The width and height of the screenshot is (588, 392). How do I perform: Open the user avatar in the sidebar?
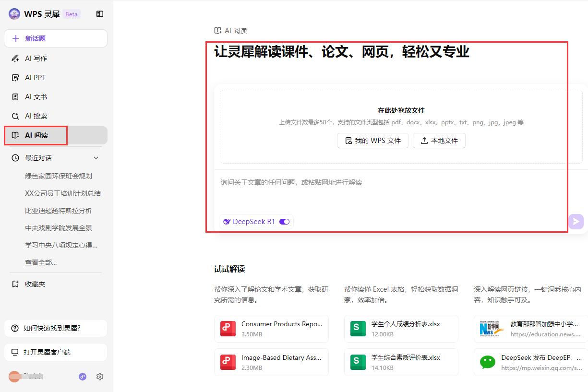tap(14, 377)
